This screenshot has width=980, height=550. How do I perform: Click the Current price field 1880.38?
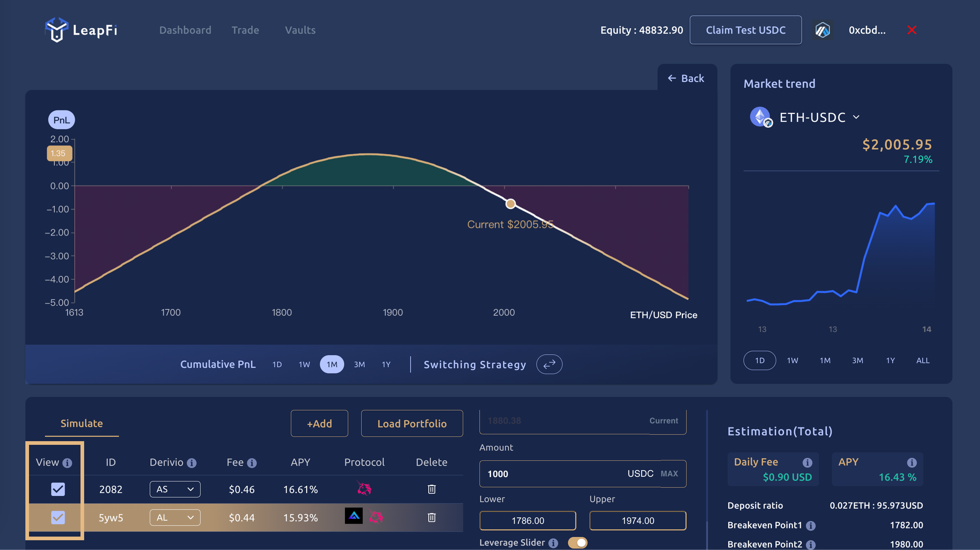[x=583, y=421]
